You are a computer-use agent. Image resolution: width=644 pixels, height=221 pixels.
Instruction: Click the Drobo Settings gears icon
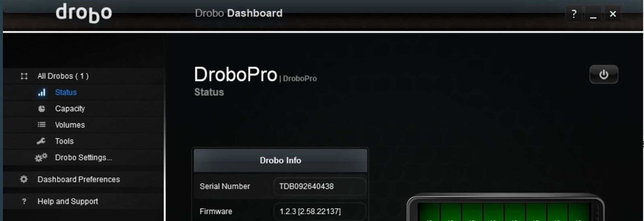(x=41, y=157)
